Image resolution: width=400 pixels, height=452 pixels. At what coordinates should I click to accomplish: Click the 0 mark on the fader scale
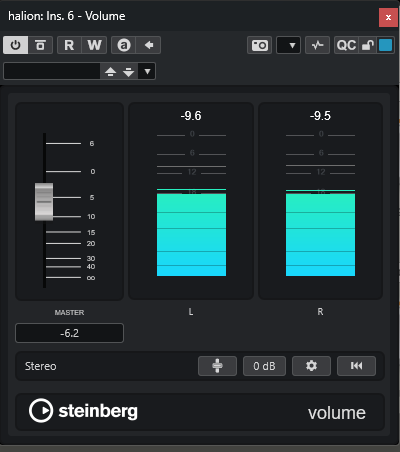click(93, 171)
